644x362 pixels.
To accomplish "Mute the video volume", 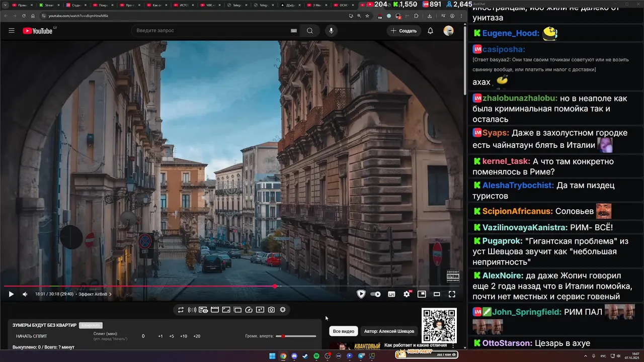I will pos(25,294).
